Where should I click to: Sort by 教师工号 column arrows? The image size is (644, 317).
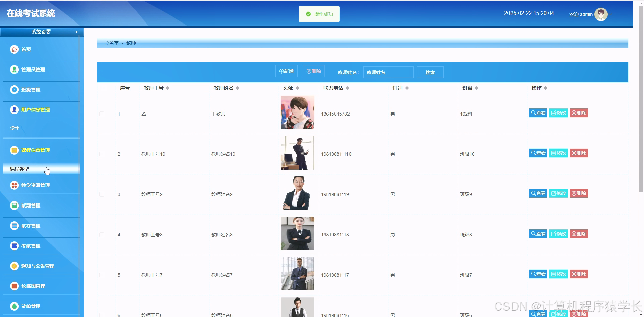tap(168, 88)
